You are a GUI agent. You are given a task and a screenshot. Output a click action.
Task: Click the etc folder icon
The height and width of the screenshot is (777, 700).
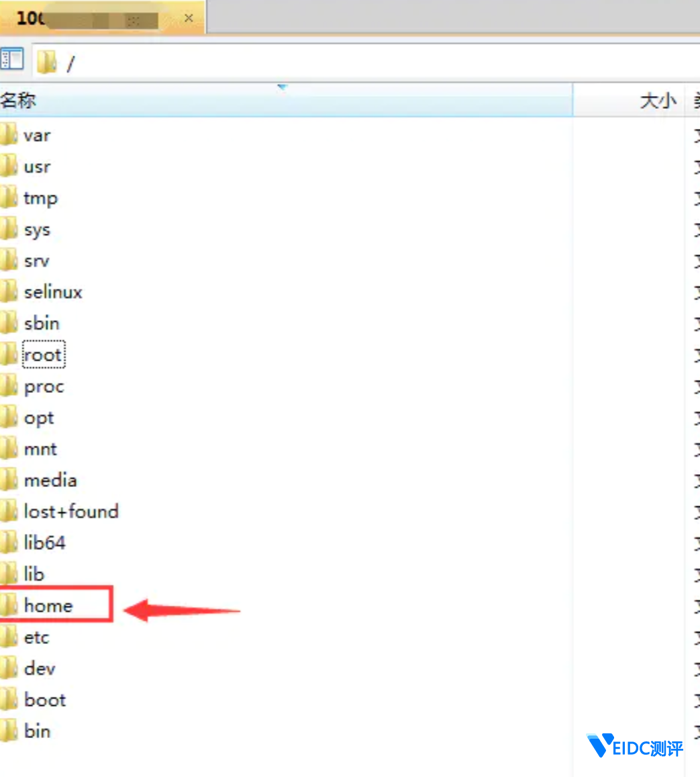tap(9, 637)
